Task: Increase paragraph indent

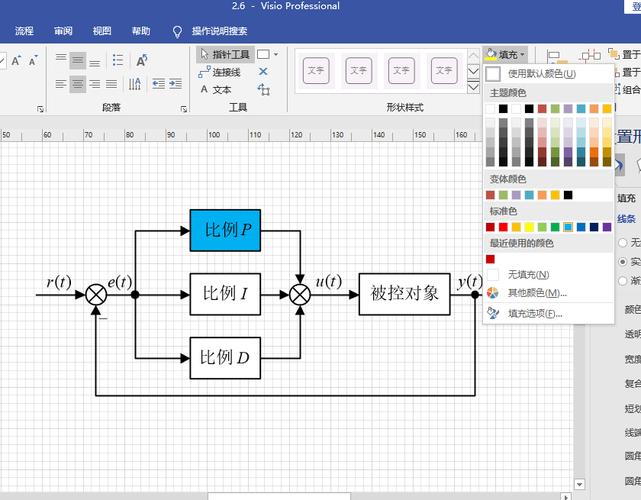Action: click(175, 84)
